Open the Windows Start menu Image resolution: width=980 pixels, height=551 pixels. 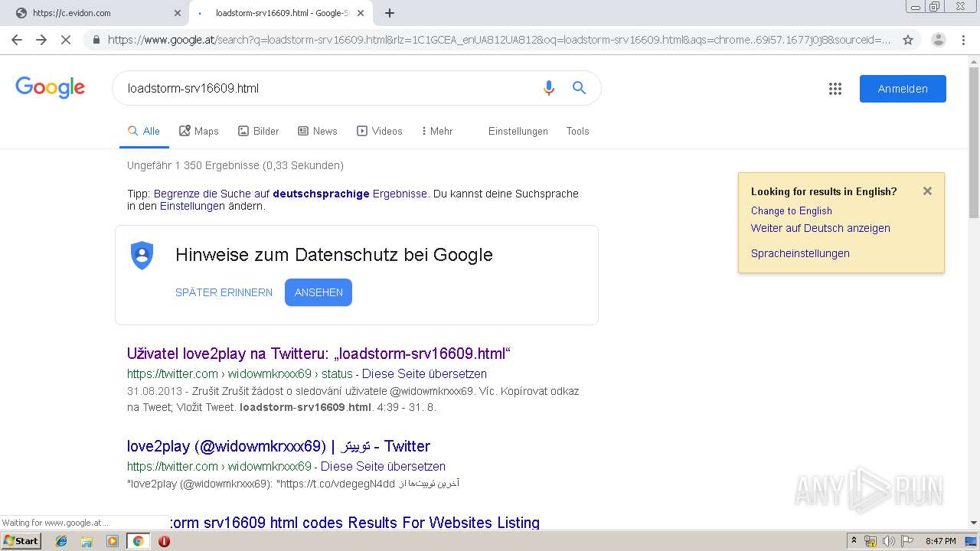tap(21, 541)
